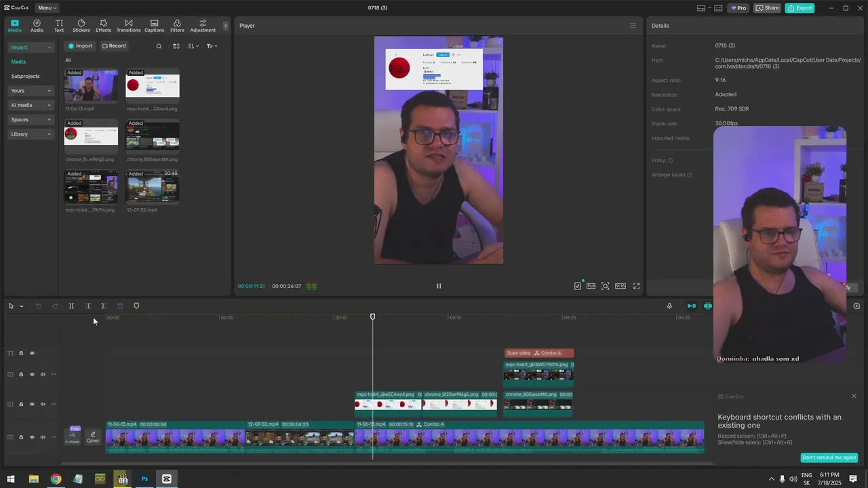The width and height of the screenshot is (868, 488).
Task: Open the Stickers panel
Action: pyautogui.click(x=81, y=26)
